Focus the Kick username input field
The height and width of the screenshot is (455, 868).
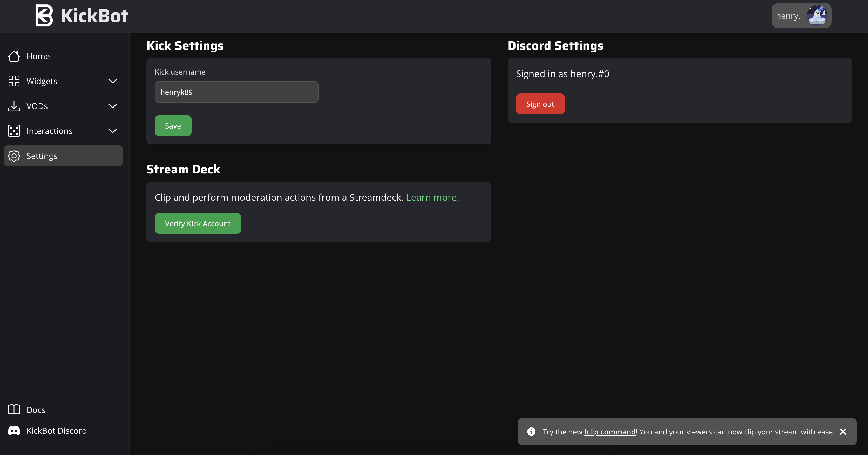[x=236, y=92]
